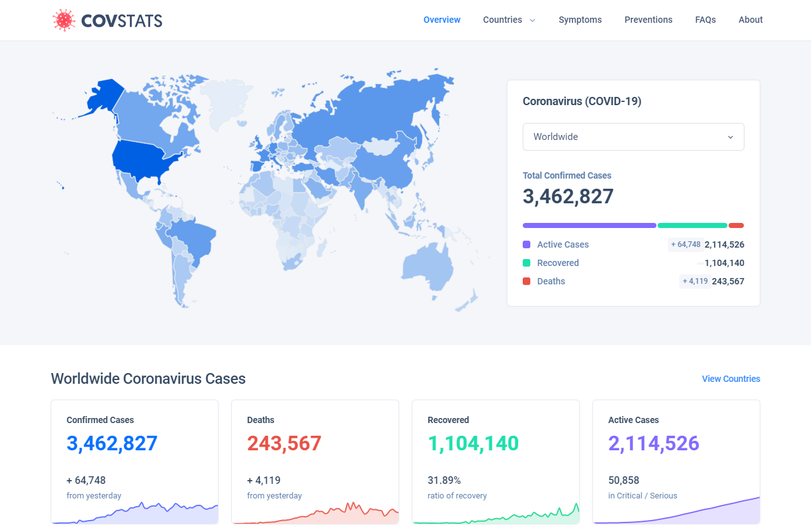
Task: Open the FAQs page
Action: point(705,20)
